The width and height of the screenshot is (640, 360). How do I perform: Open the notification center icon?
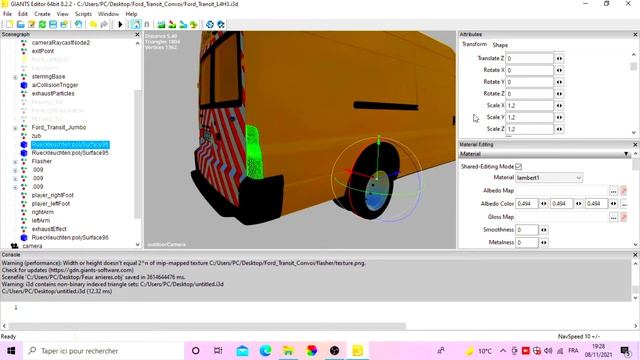tap(625, 351)
